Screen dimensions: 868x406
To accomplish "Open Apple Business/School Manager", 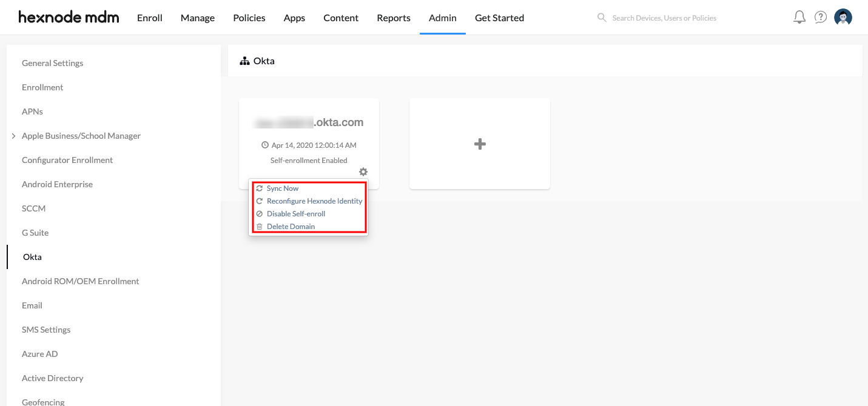I will 81,136.
